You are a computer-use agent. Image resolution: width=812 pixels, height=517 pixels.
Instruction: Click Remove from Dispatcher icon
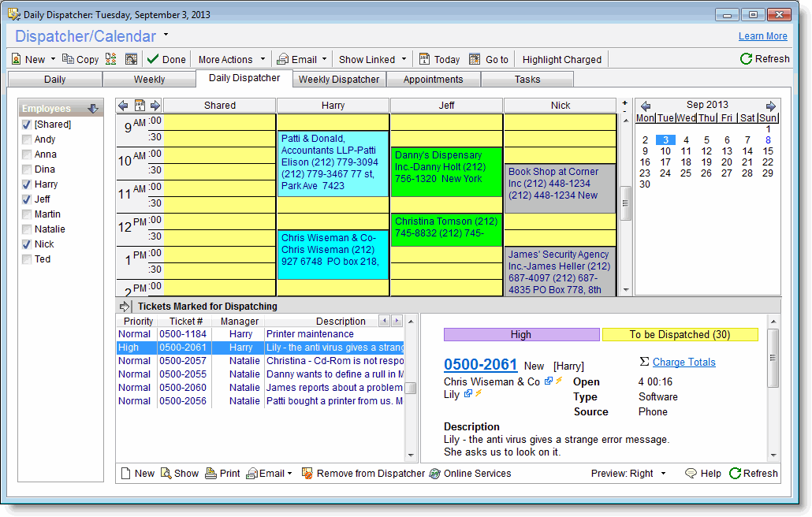pyautogui.click(x=307, y=474)
